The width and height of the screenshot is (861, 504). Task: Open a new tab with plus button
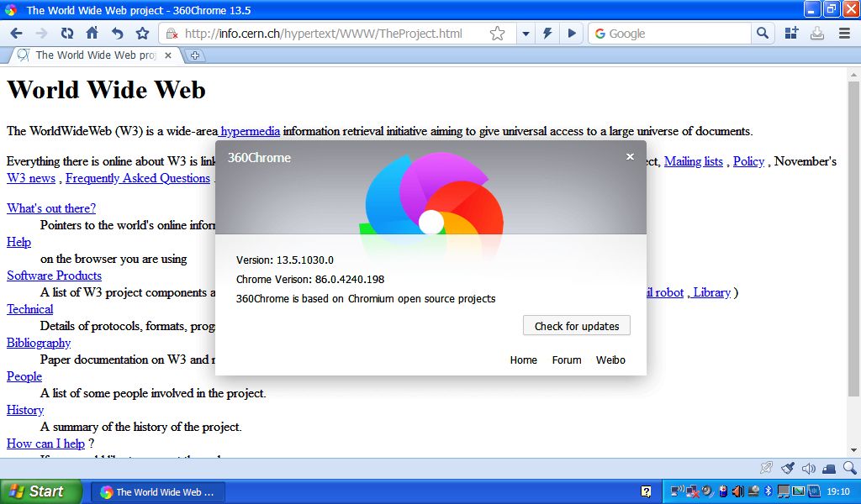[x=194, y=55]
